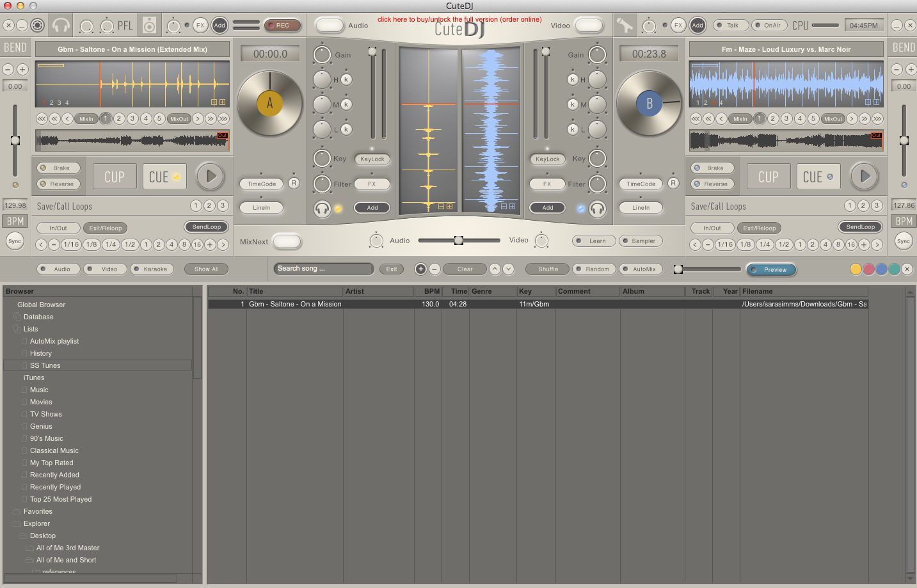917x588 pixels.
Task: Click Show All in browser bar
Action: point(206,269)
